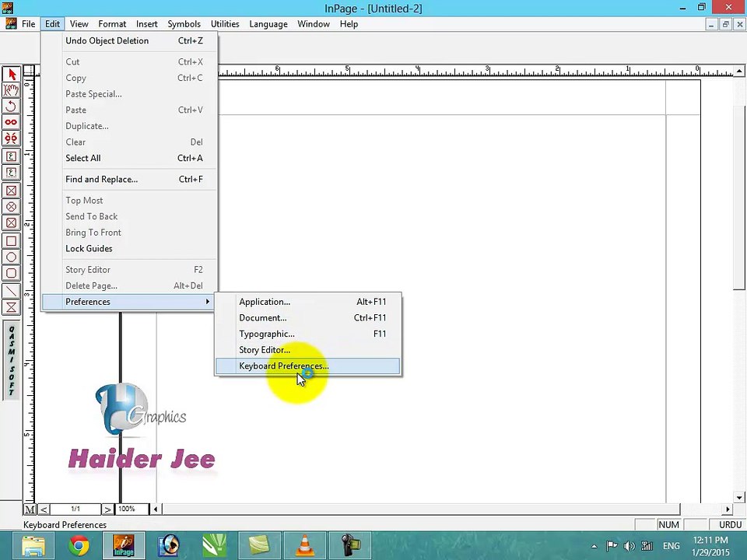Open the camcorder screen recorder taskbar icon
This screenshot has height=560, width=747.
tap(350, 545)
